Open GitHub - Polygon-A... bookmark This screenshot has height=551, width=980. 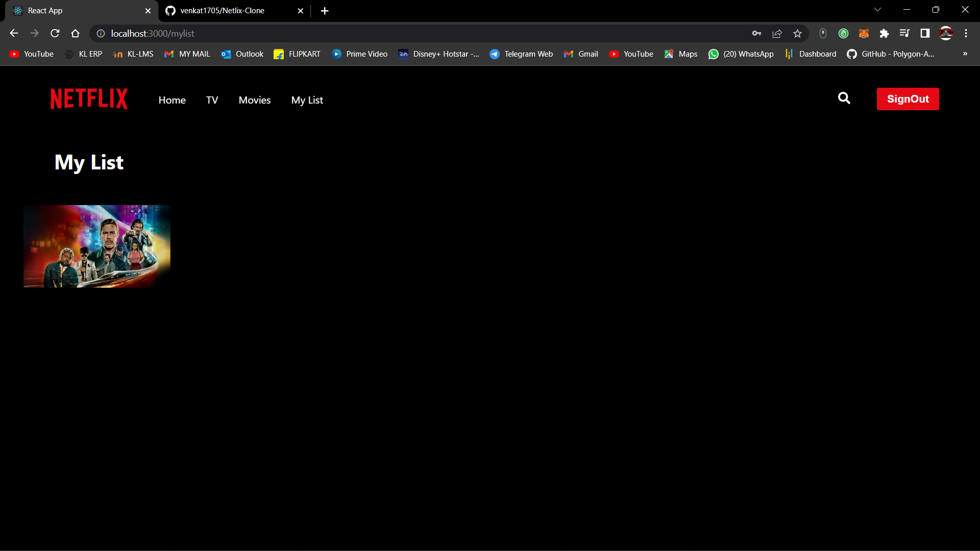tap(891, 54)
